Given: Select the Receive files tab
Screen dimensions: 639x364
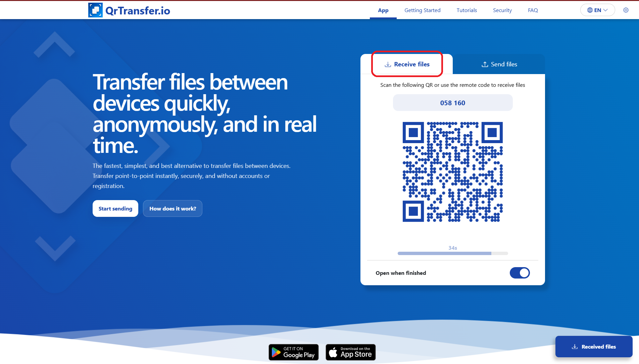Looking at the screenshot, I should [407, 64].
